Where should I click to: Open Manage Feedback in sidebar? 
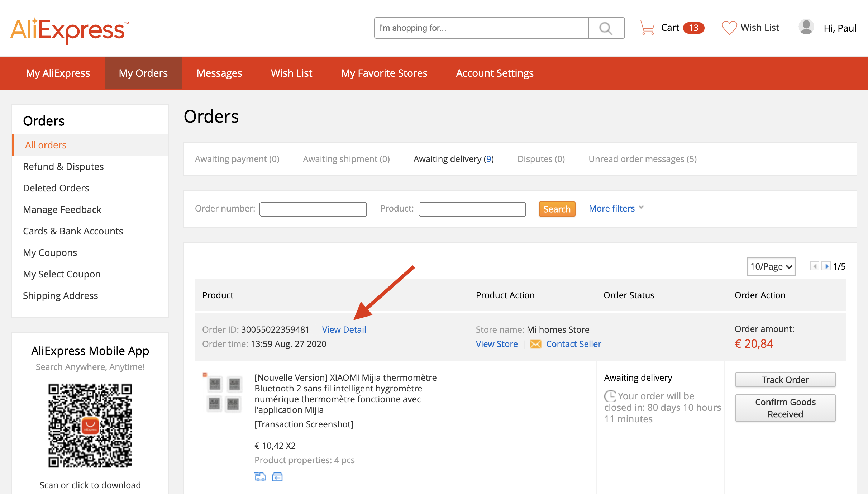[x=62, y=209]
